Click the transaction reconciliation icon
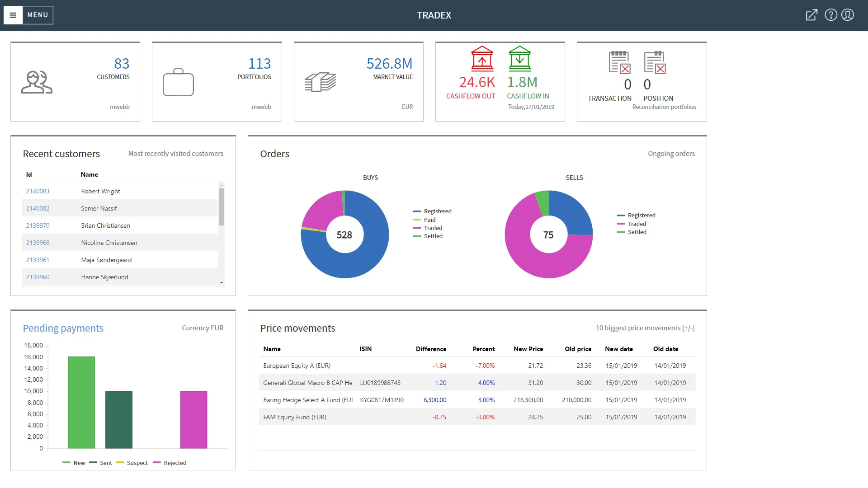This screenshot has height=488, width=868. coord(619,62)
